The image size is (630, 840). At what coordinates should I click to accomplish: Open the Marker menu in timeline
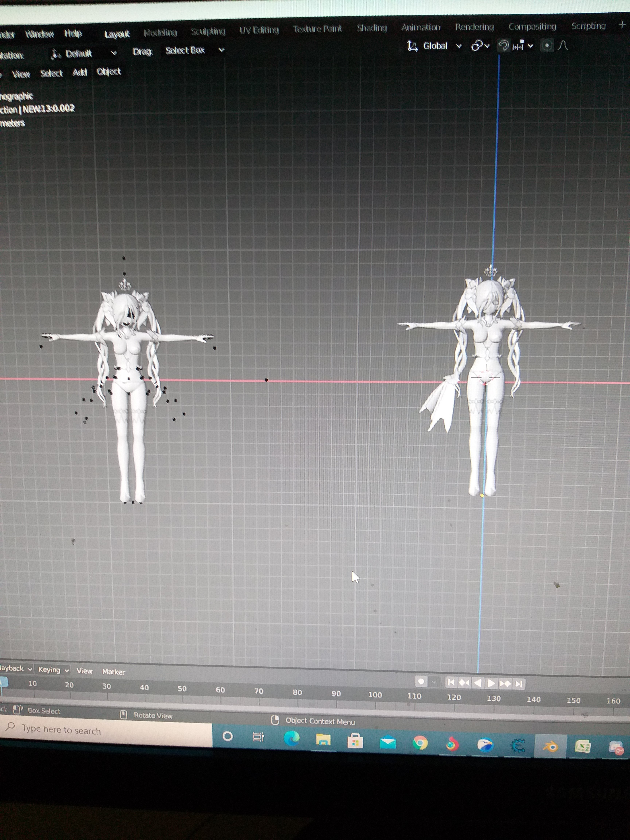point(113,672)
